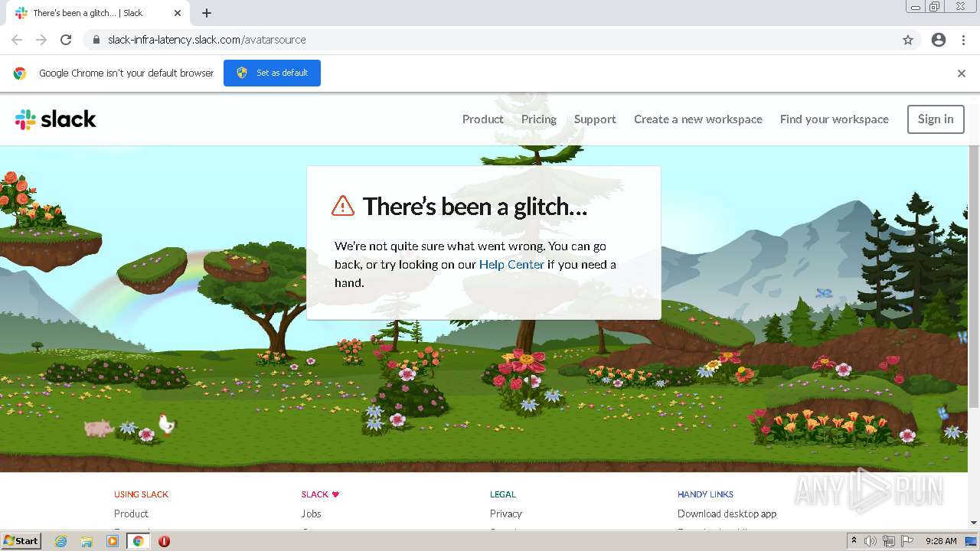The height and width of the screenshot is (551, 980).
Task: Open Pricing in the Slack header
Action: pos(539,119)
